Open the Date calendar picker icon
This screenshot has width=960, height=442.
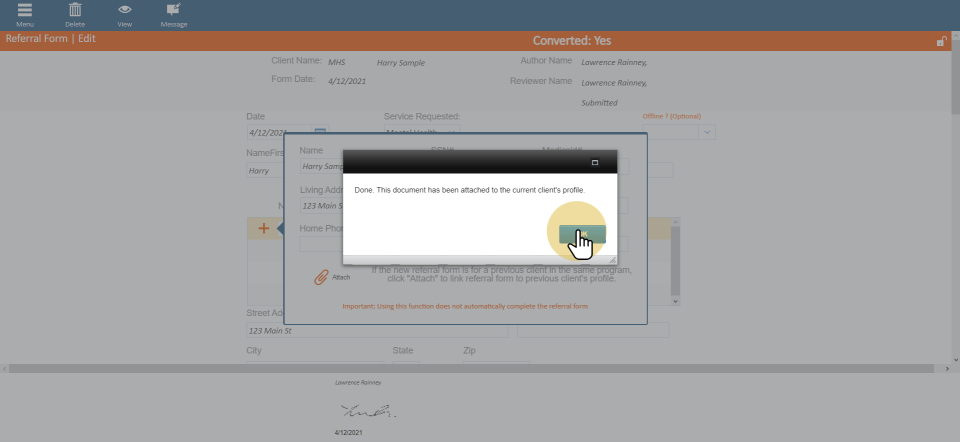(x=320, y=132)
